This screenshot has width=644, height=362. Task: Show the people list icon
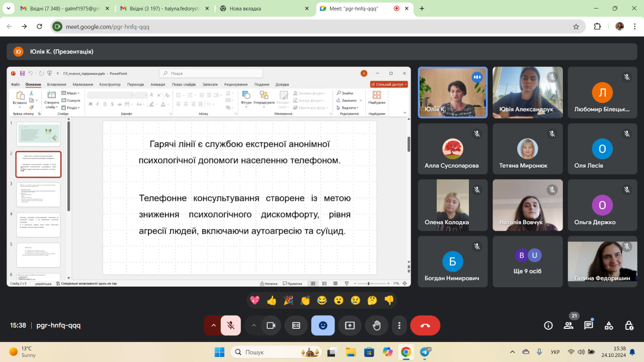click(x=569, y=325)
